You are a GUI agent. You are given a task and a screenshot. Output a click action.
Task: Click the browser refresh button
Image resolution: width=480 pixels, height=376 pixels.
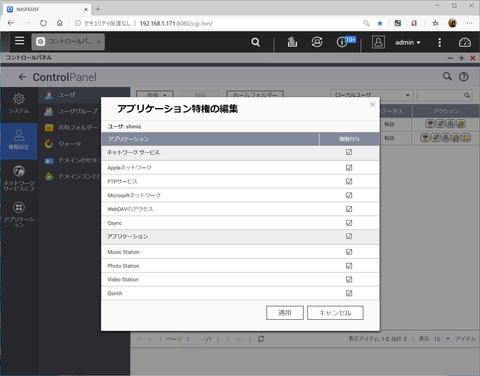pos(43,23)
